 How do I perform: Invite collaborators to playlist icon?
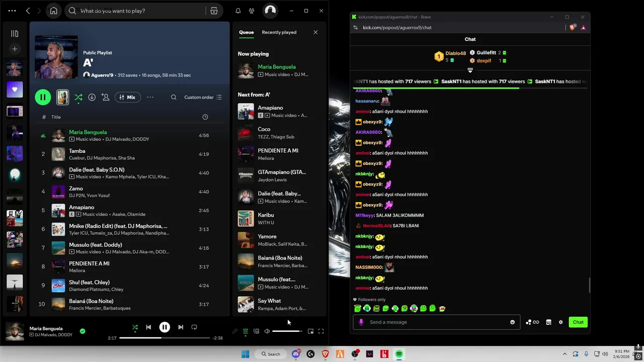[x=105, y=97]
